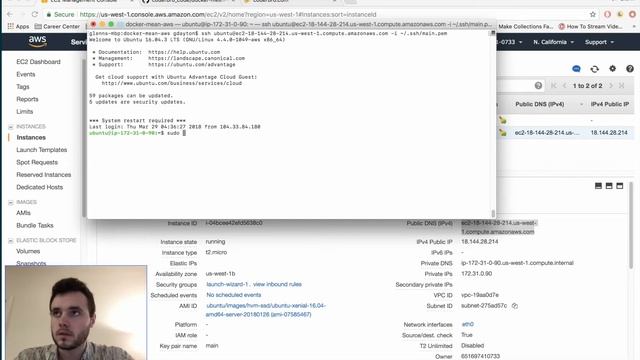640x360 pixels.
Task: Reload the browser page
Action: click(x=35, y=14)
